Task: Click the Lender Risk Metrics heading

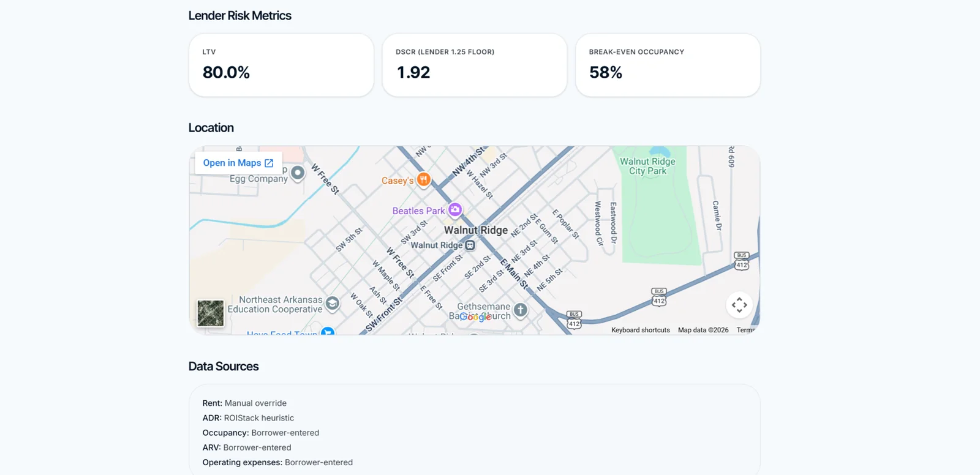Action: (x=239, y=16)
